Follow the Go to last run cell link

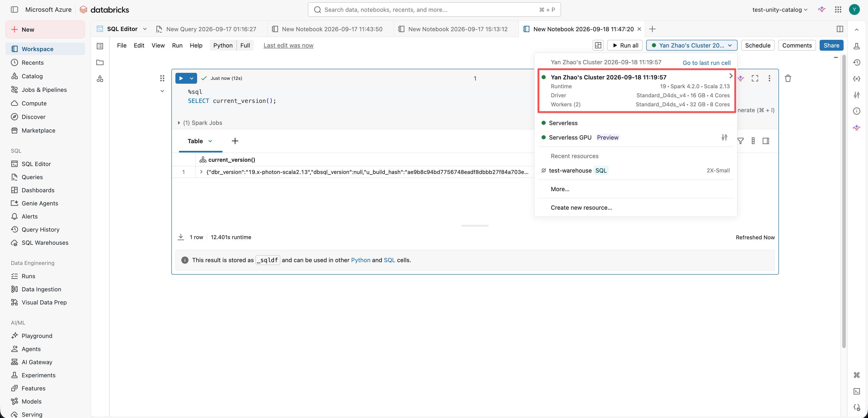(707, 63)
